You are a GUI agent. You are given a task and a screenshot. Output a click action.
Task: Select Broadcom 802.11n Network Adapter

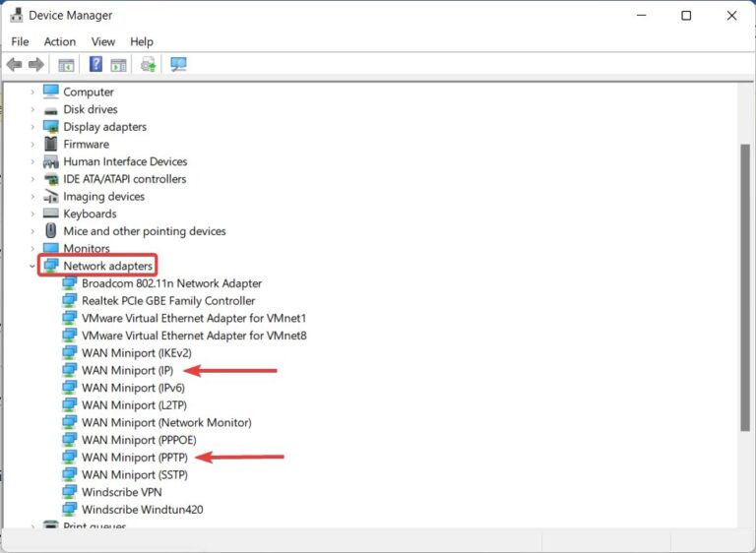click(171, 283)
